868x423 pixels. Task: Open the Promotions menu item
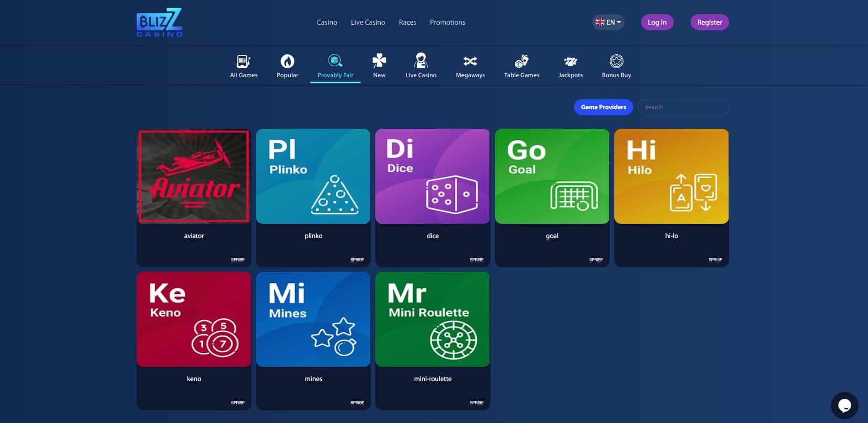tap(447, 22)
